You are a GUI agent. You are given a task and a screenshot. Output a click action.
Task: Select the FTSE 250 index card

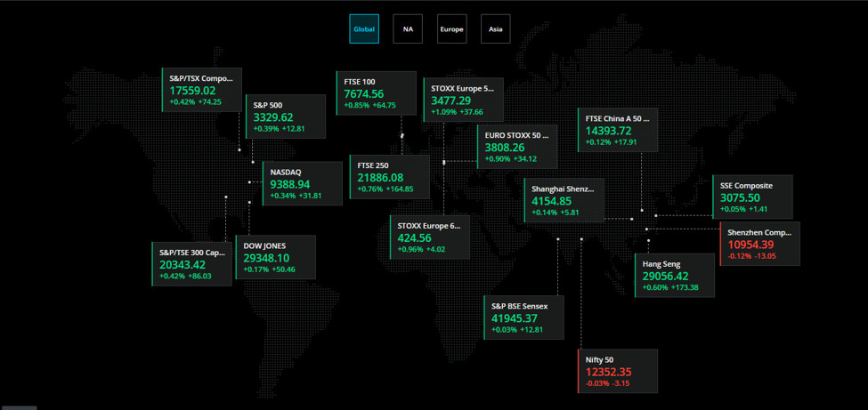click(x=390, y=177)
